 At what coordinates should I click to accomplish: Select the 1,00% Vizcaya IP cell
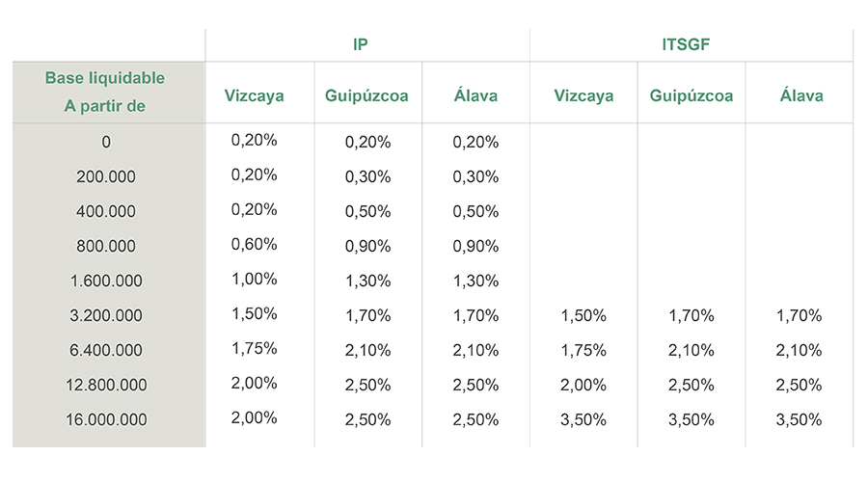(x=255, y=279)
